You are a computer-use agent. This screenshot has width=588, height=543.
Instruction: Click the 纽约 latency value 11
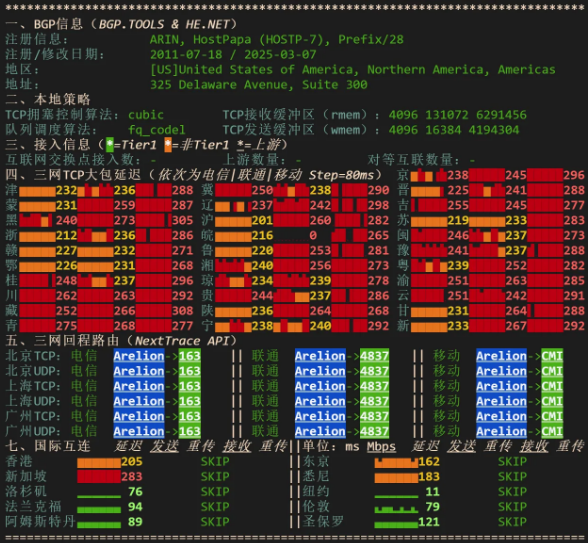pyautogui.click(x=432, y=491)
